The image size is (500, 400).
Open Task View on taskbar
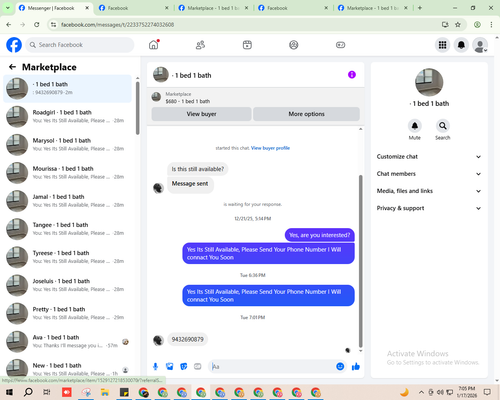click(47, 392)
